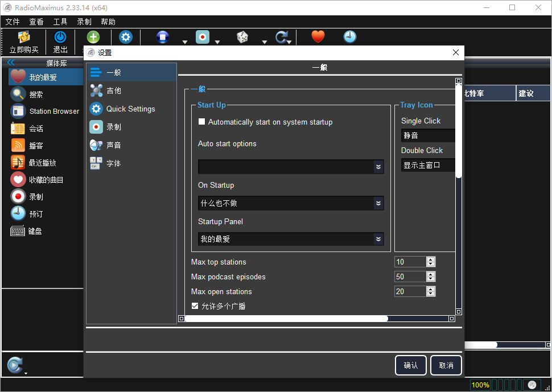This screenshot has height=392, width=552.
Task: Click the 建议 column header
Action: click(532, 93)
